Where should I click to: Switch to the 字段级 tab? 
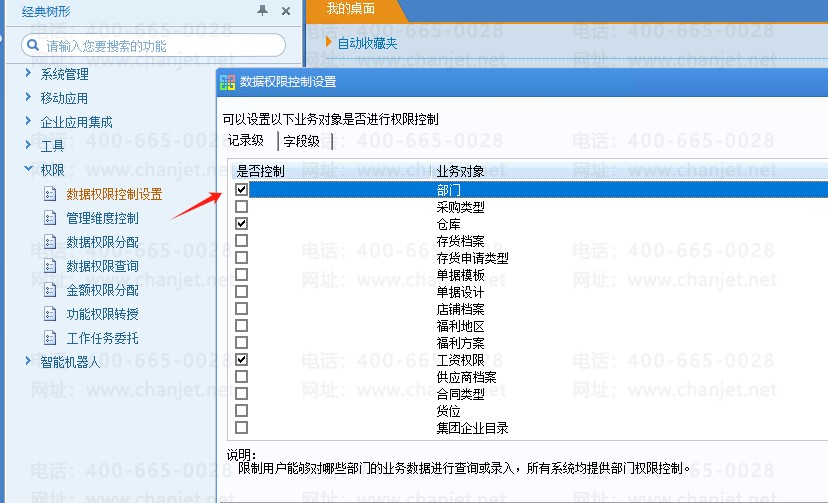coord(301,141)
